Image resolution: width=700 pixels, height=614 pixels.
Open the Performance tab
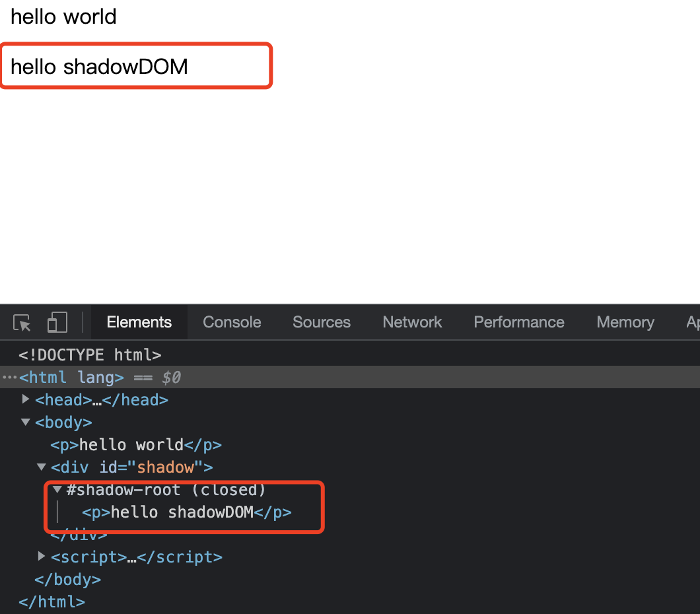coord(519,322)
